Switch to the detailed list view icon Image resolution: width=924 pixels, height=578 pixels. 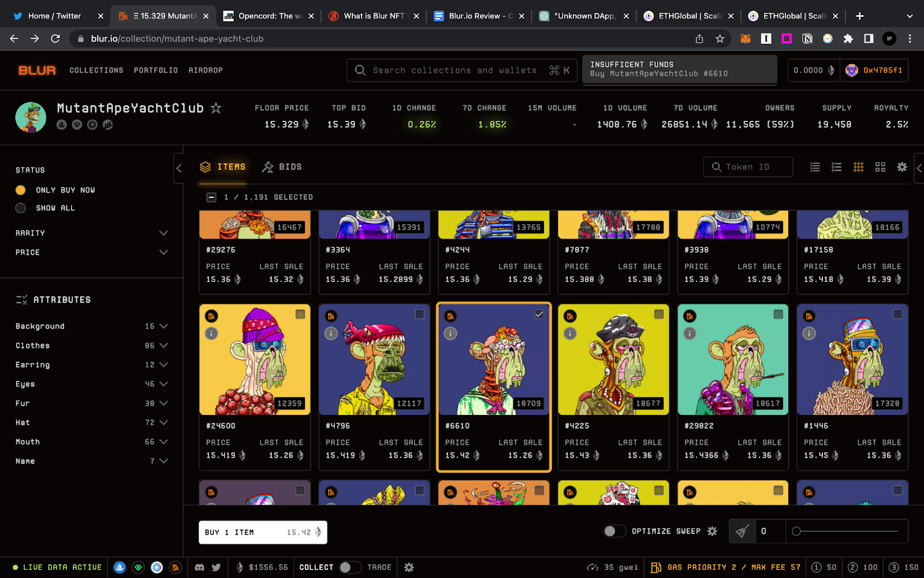click(836, 167)
